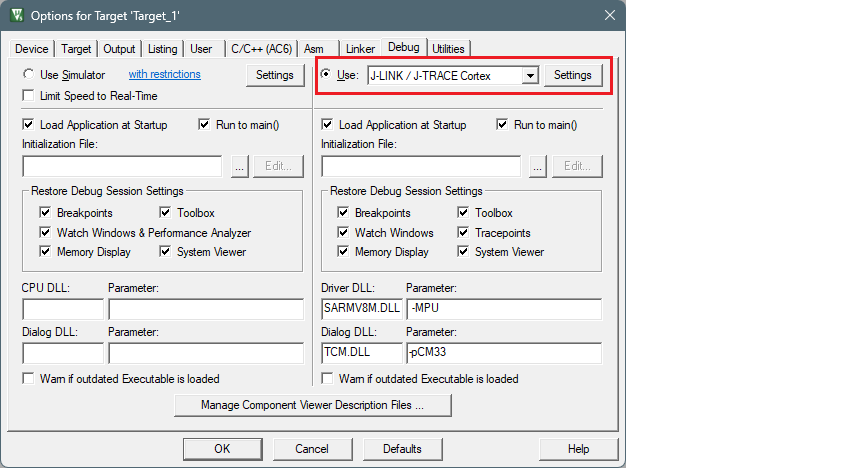
Task: Open the C/C++ (AC6) tab
Action: coord(261,49)
